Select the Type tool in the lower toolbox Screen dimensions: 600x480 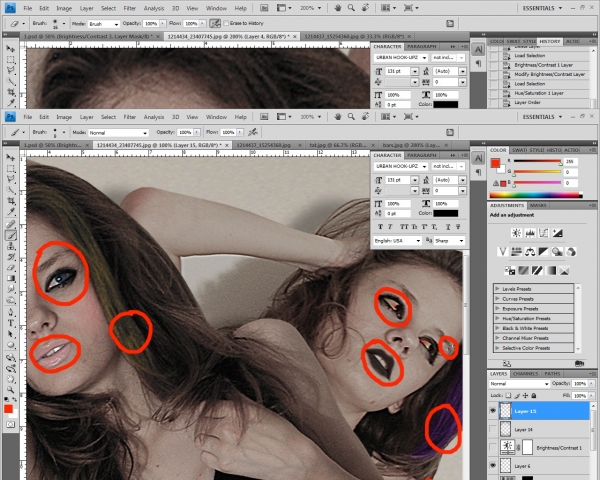click(x=11, y=323)
